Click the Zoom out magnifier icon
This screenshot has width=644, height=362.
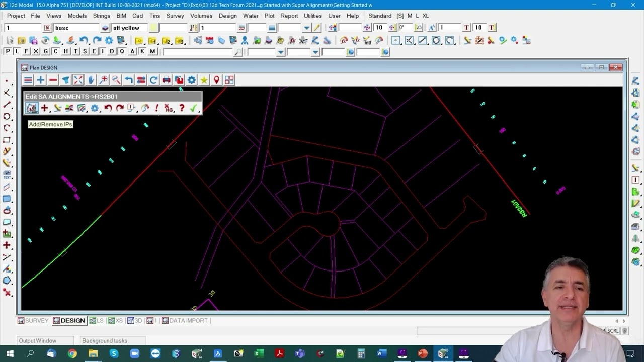[116, 80]
